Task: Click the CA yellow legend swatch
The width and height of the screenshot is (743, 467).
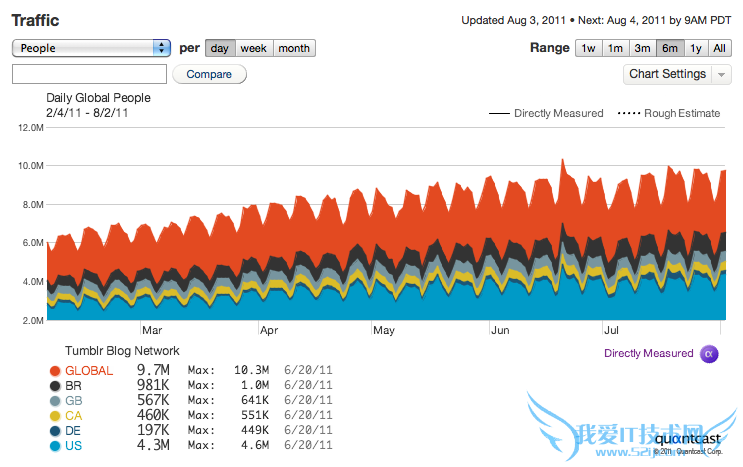Action: tap(55, 416)
